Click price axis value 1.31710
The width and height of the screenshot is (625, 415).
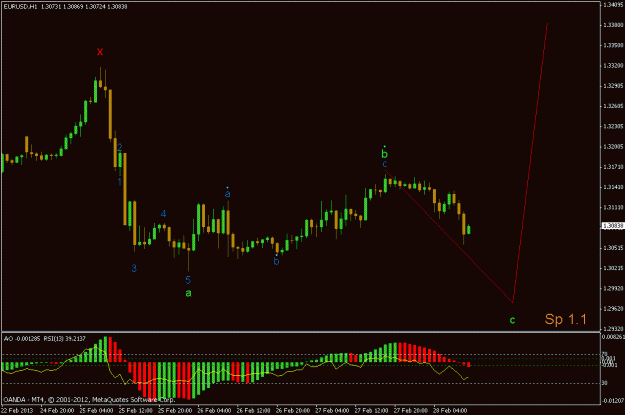tap(613, 167)
